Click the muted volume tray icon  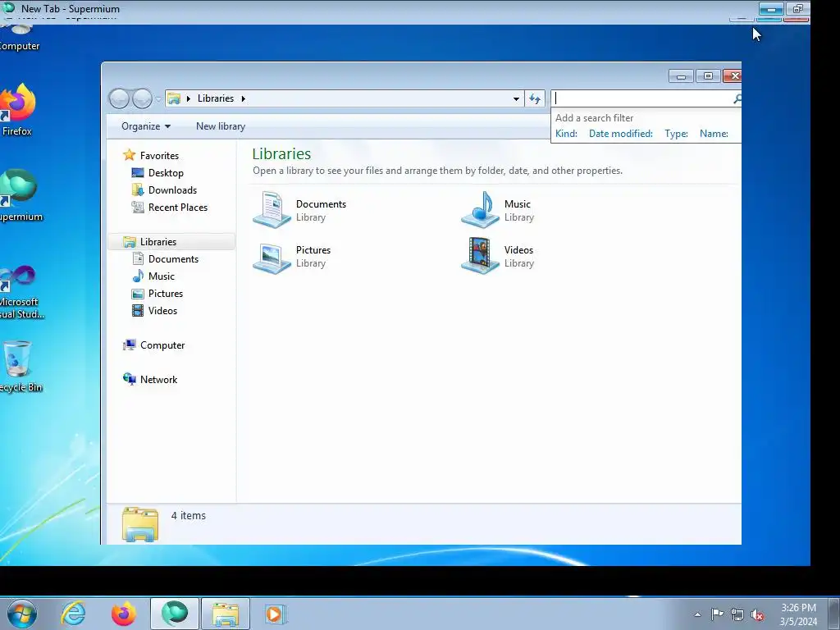757,614
